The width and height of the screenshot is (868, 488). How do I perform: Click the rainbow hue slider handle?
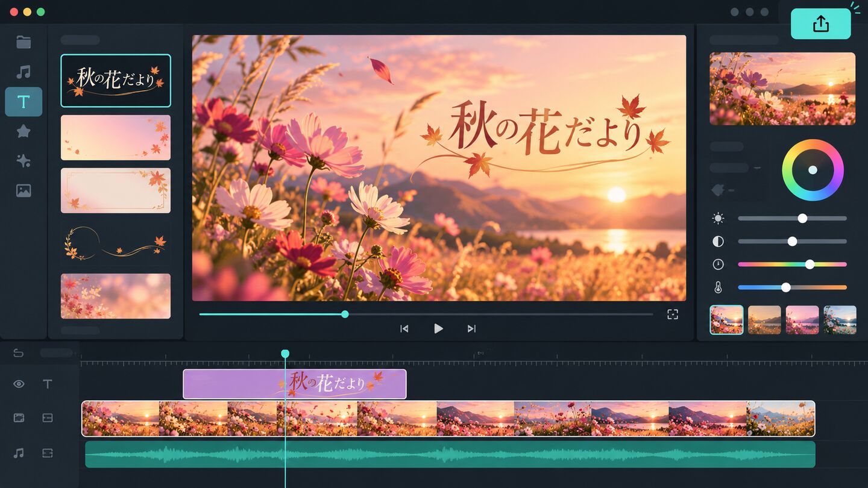[810, 264]
